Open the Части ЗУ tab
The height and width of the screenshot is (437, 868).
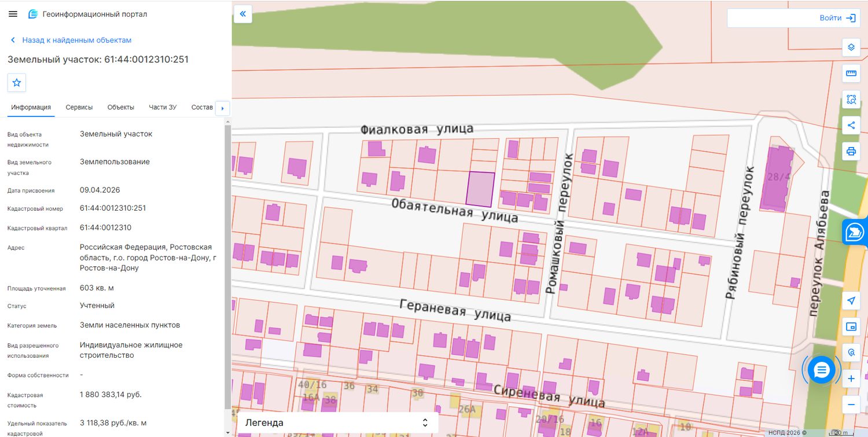click(x=163, y=107)
